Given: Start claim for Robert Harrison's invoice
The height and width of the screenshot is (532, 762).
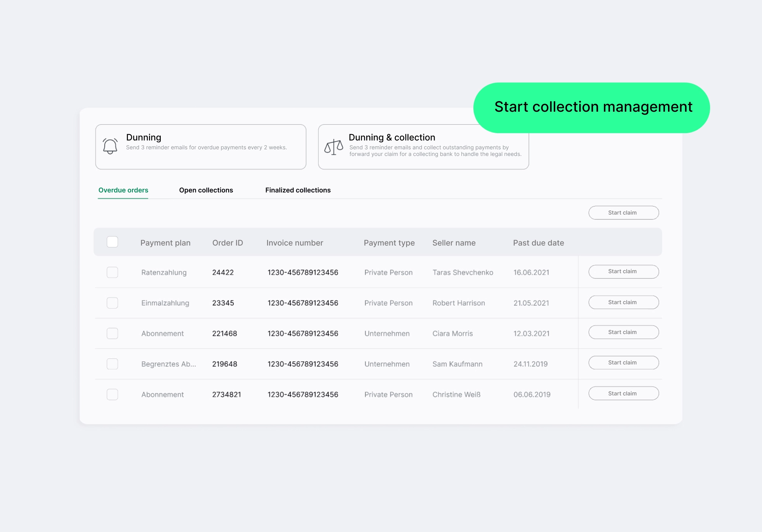Looking at the screenshot, I should coord(623,302).
